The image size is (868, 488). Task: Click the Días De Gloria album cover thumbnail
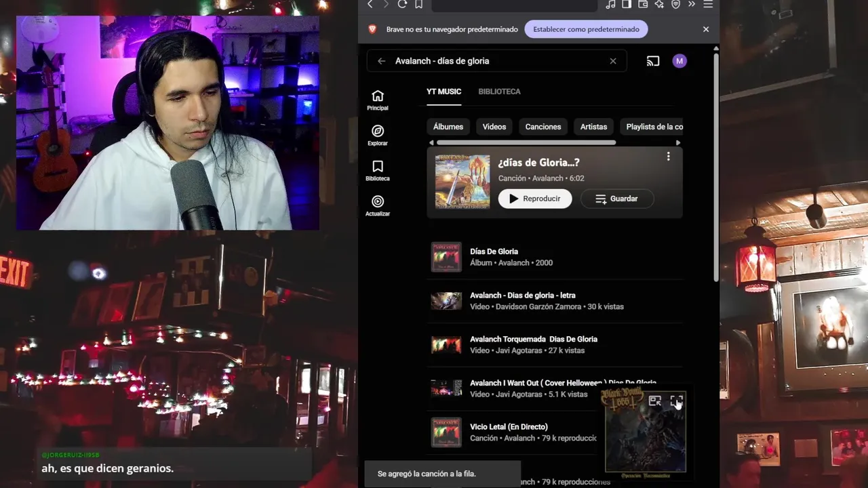coord(446,257)
